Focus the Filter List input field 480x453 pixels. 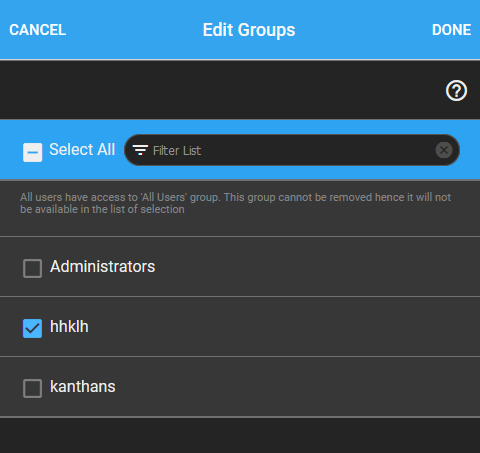click(292, 150)
